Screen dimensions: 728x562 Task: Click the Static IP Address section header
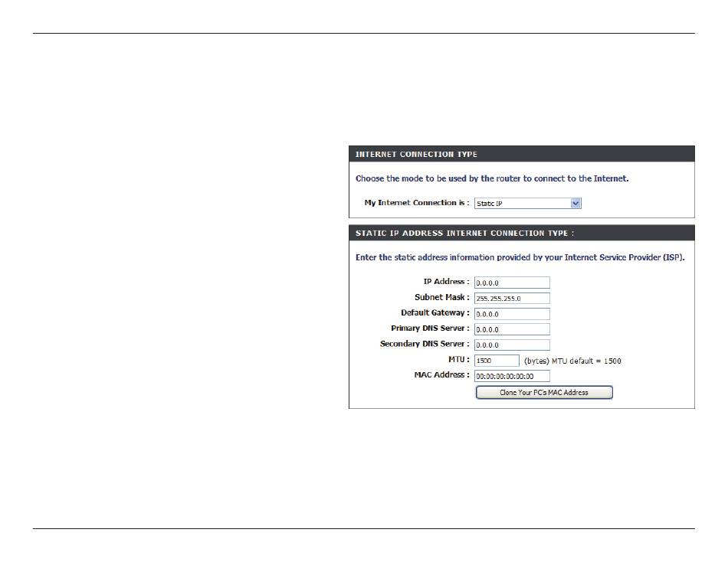click(x=464, y=232)
